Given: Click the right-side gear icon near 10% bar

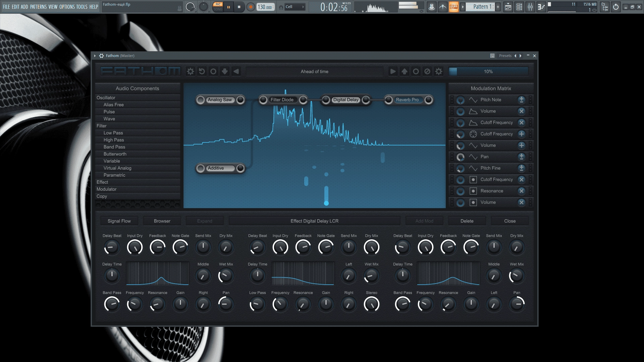Looking at the screenshot, I should (439, 71).
